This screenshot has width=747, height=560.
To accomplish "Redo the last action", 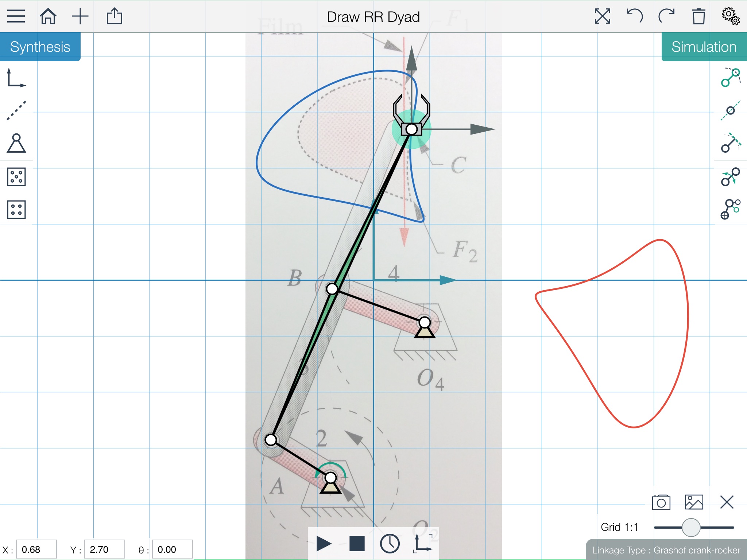I will pos(666,16).
